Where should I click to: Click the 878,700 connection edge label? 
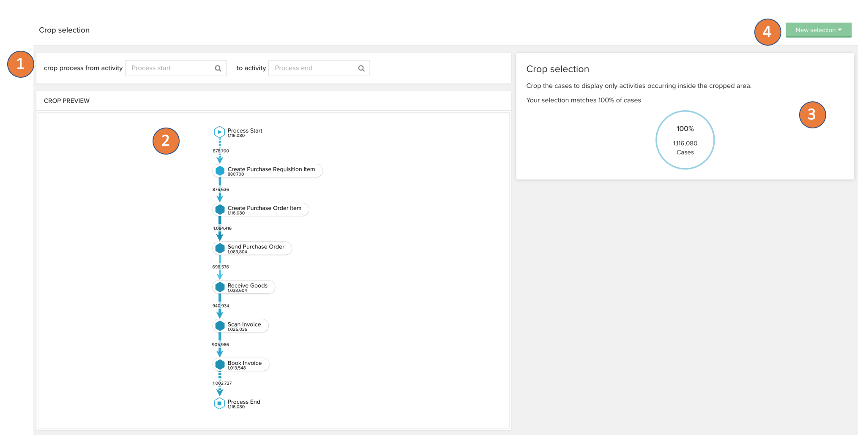[x=221, y=151]
